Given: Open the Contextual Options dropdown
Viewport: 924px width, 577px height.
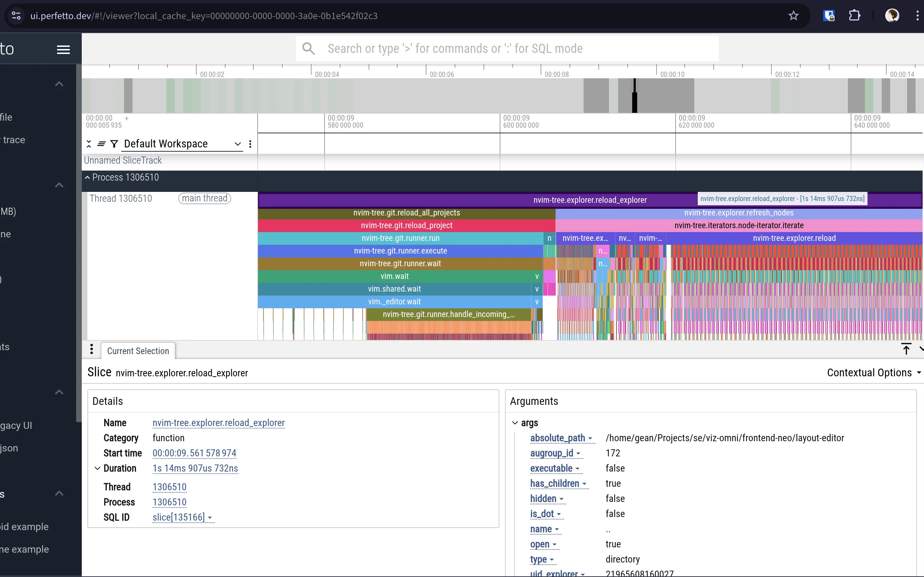Looking at the screenshot, I should [x=874, y=373].
